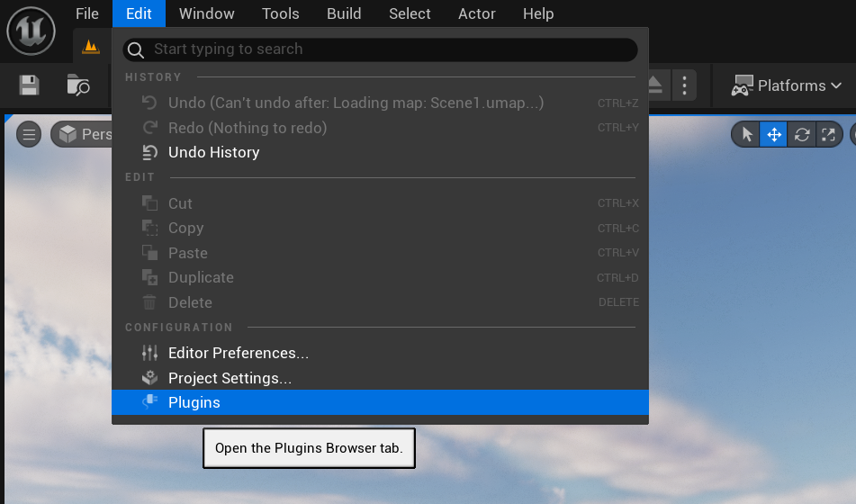Open the Platforms dropdown
Viewport: 856px width, 504px height.
pyautogui.click(x=787, y=85)
